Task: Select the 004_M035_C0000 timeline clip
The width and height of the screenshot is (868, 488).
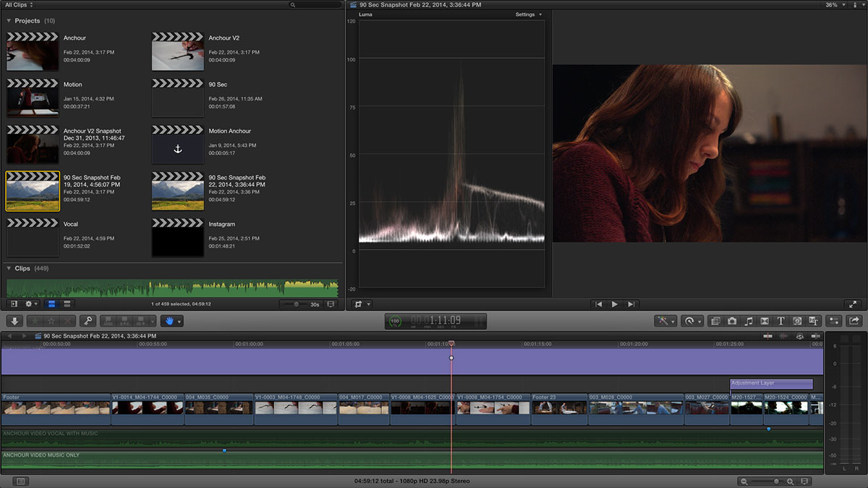Action: (x=219, y=409)
